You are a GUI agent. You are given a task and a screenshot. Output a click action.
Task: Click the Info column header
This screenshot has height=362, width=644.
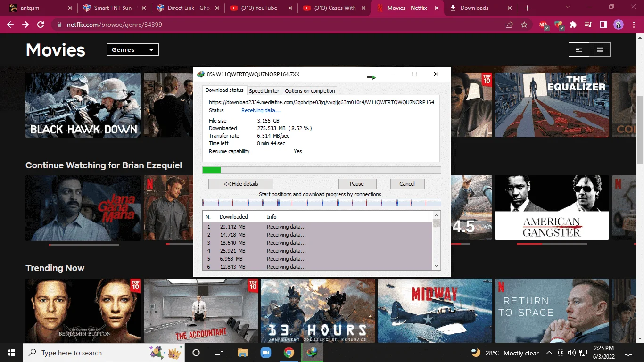pos(347,217)
